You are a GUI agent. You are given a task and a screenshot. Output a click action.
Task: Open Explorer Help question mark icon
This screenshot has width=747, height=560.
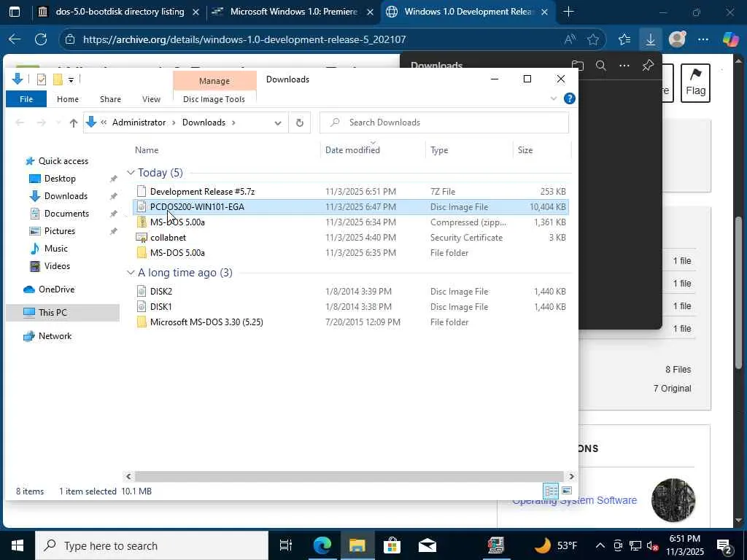pyautogui.click(x=569, y=98)
